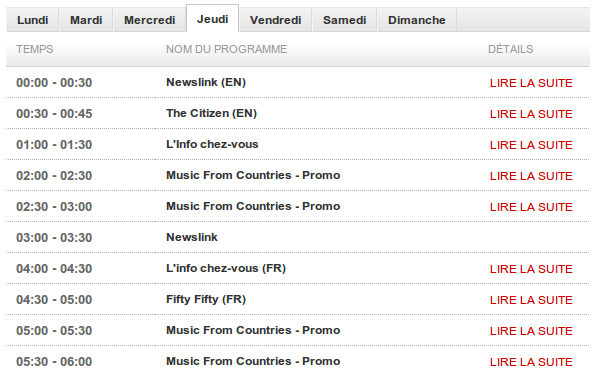This screenshot has height=375, width=595.
Task: Click the Nom du programme column header
Action: pyautogui.click(x=227, y=49)
